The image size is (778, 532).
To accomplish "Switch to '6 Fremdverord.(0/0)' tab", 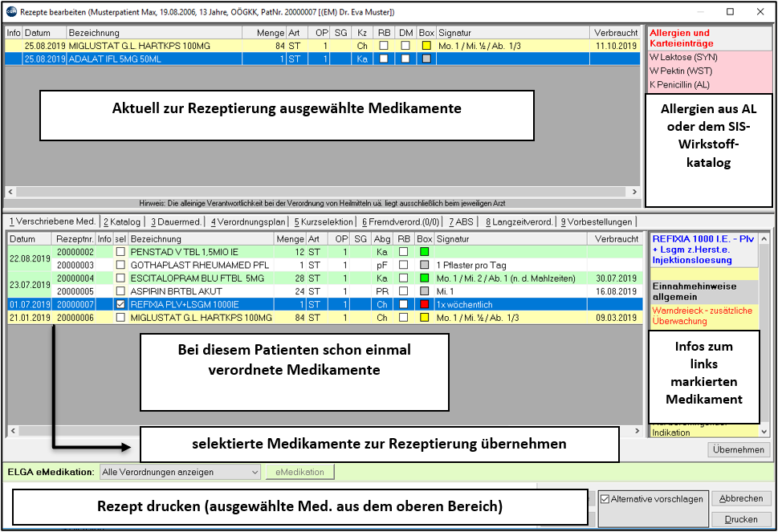I will point(401,221).
